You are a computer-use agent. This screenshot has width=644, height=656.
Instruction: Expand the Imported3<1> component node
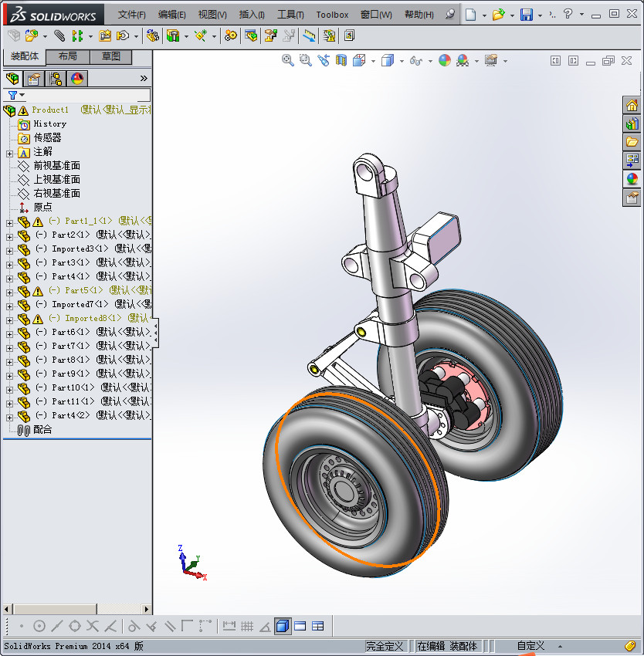[9, 251]
